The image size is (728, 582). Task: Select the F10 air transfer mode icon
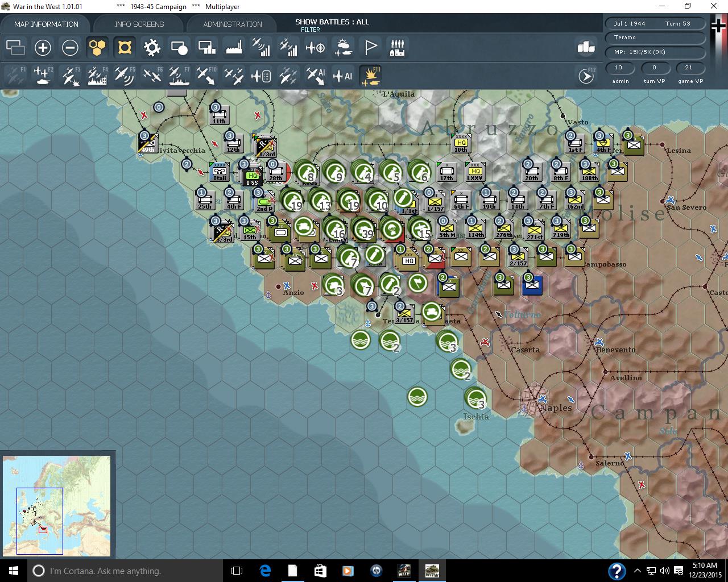coord(206,76)
